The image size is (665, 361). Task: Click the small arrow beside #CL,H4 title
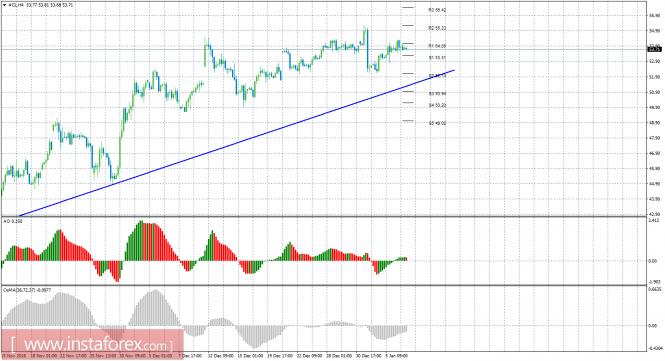[4, 5]
